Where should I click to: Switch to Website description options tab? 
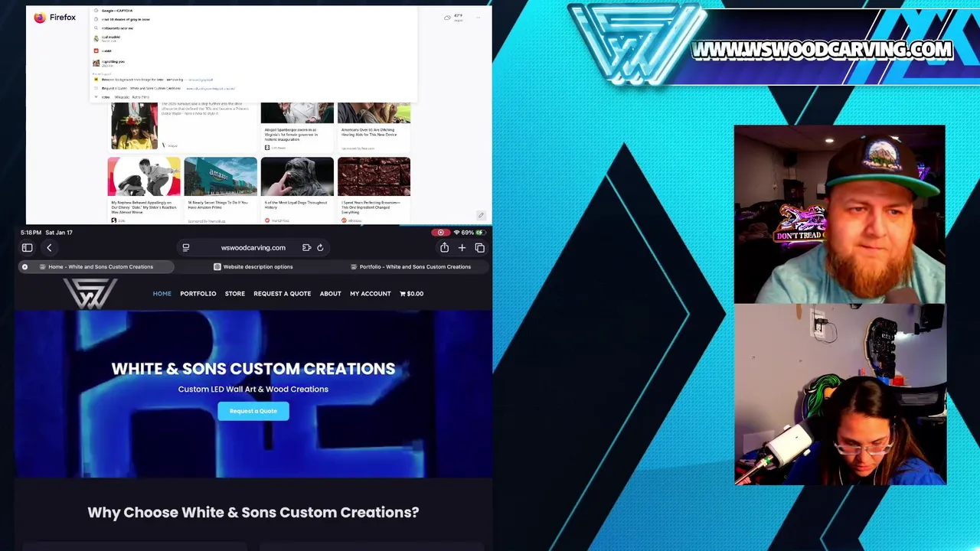(x=253, y=266)
